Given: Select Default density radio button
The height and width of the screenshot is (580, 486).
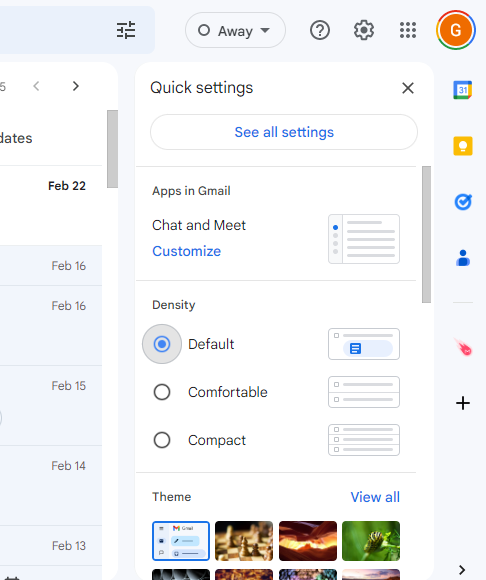Looking at the screenshot, I should [x=162, y=344].
